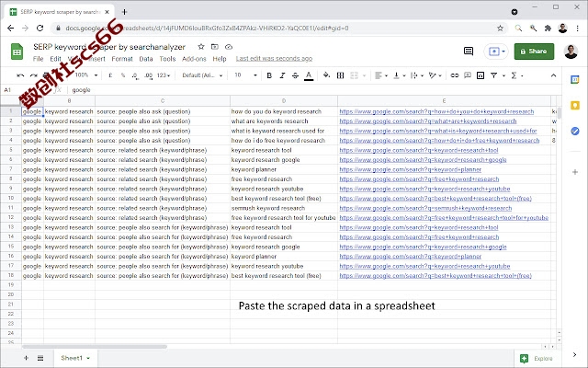Click the Explore button
588x368 pixels.
tap(537, 359)
